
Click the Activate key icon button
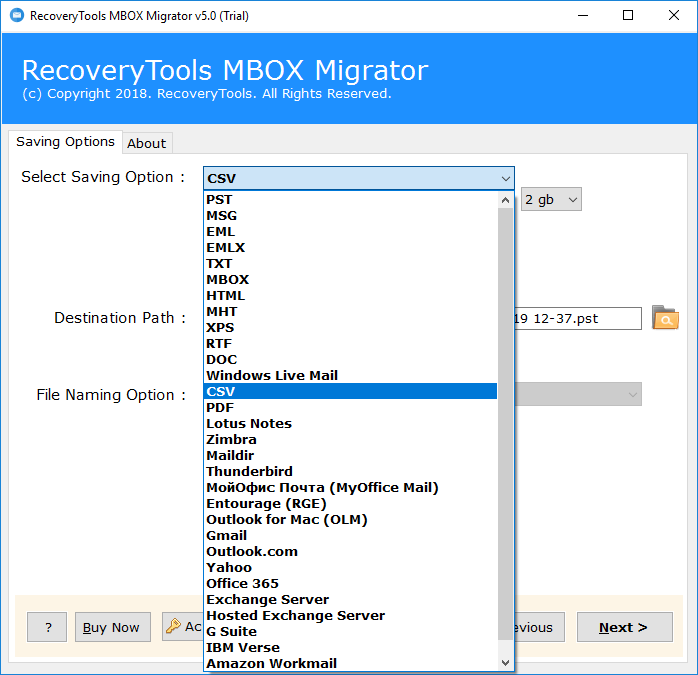tap(183, 626)
